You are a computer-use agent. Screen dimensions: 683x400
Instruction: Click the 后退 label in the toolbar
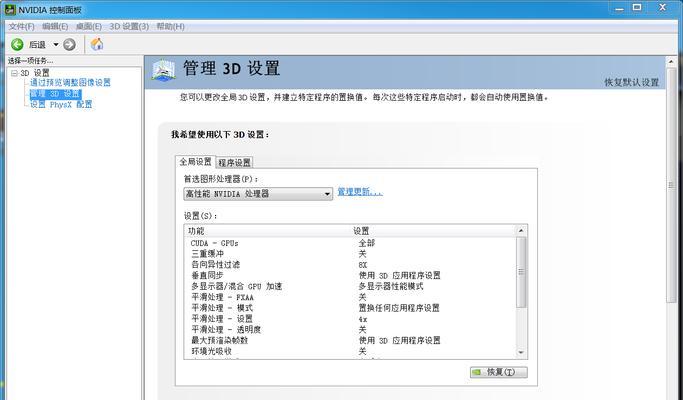(x=37, y=44)
